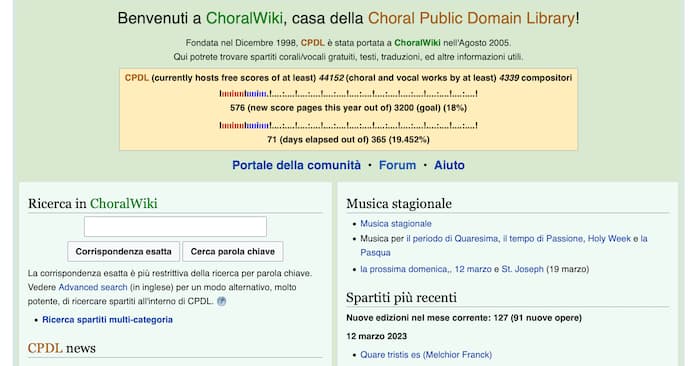This screenshot has height=366, width=696.
Task: Click the CPDL link in news heading
Action: [45, 348]
